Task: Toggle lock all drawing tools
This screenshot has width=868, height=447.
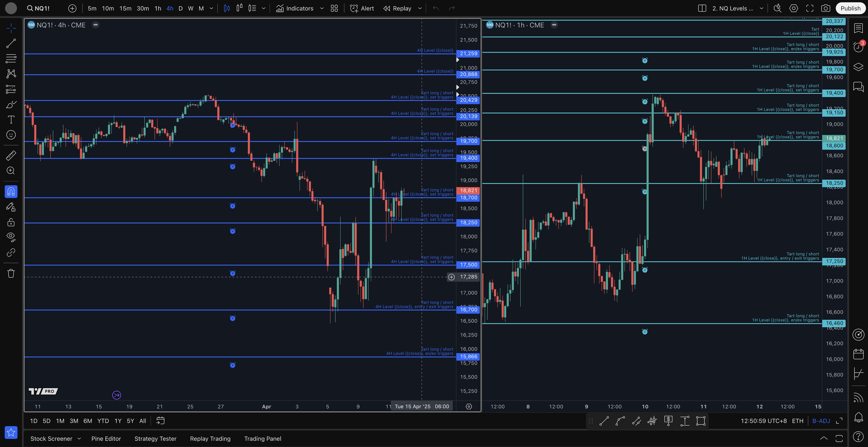Action: (x=11, y=222)
